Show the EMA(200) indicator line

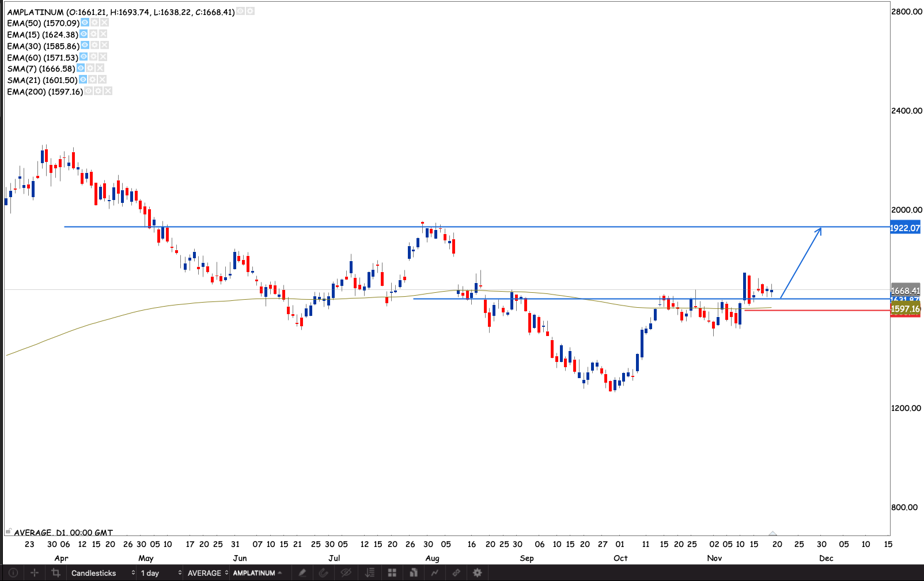89,91
